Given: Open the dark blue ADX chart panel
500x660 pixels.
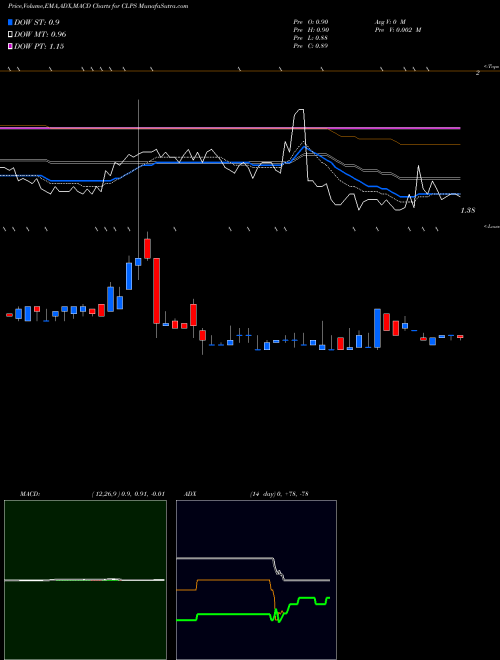Looking at the screenshot, I should point(256,580).
